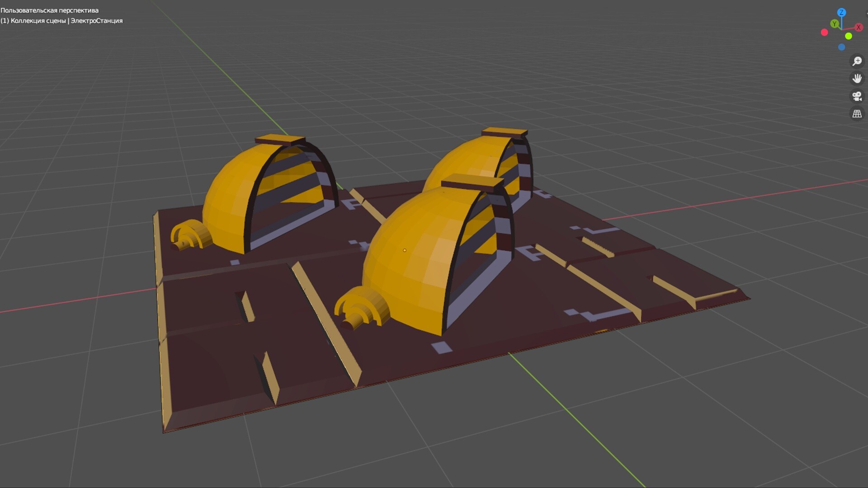Snap view to green Y axis
This screenshot has width=868, height=488.
click(835, 23)
